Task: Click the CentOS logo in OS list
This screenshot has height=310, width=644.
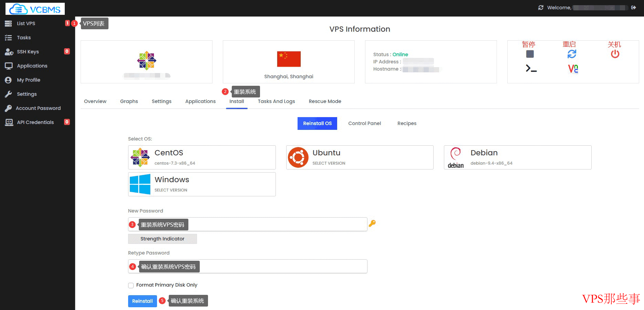Action: [x=140, y=157]
